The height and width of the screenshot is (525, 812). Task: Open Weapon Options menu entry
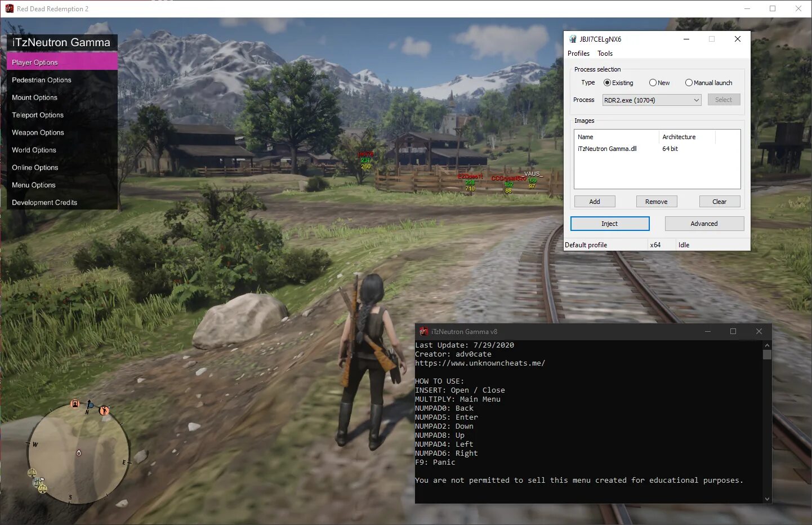pos(62,132)
